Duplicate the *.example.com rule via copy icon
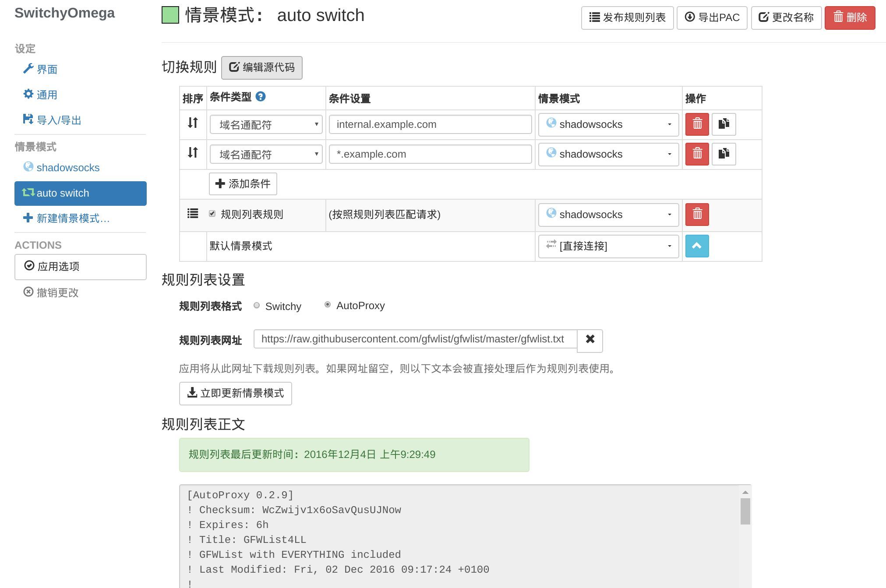 coord(724,154)
